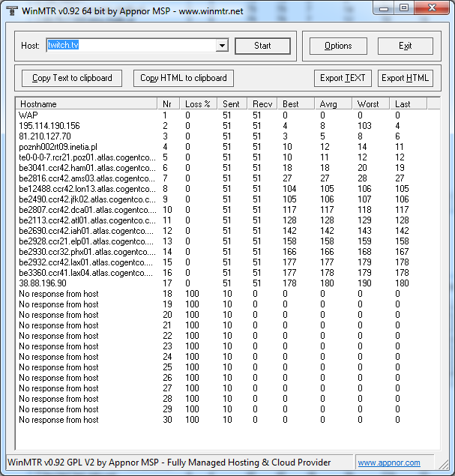Export results as HTML

pos(405,78)
